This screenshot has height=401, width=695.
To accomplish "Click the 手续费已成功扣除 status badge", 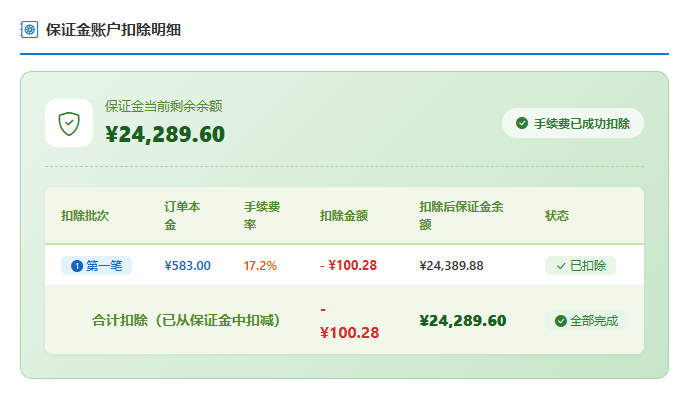I will [573, 123].
